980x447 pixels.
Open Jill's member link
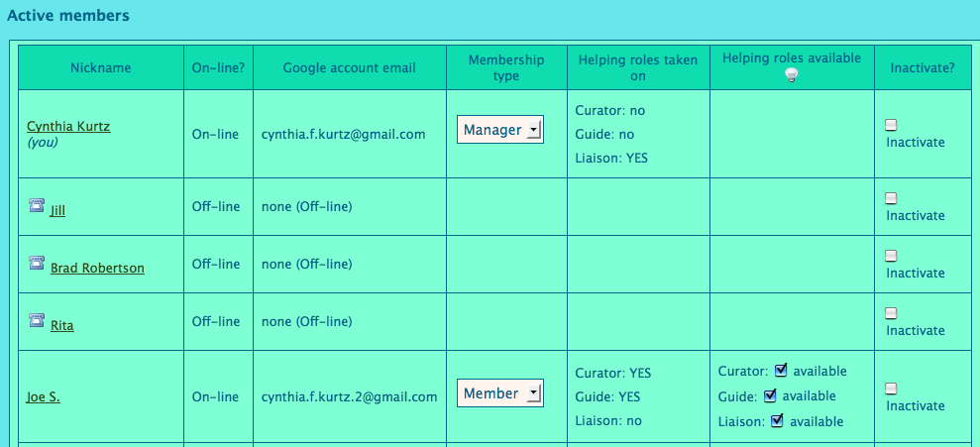tap(57, 211)
